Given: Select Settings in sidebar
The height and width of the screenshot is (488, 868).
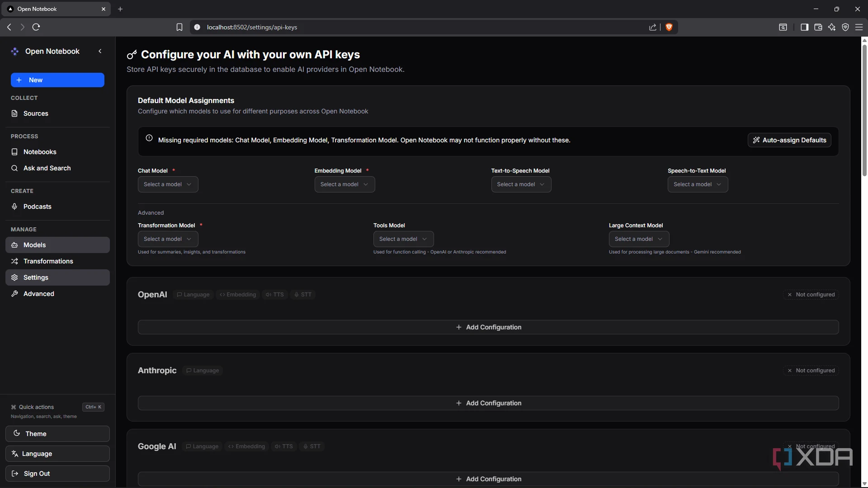Looking at the screenshot, I should pos(57,277).
